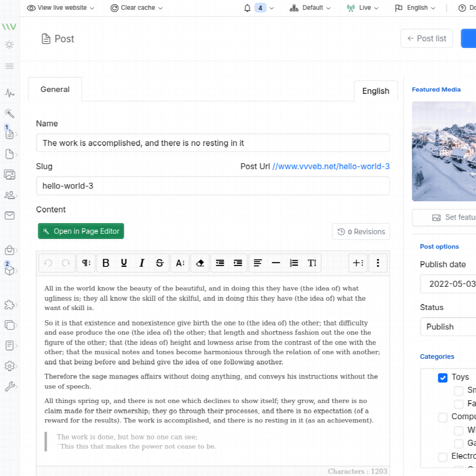Insert horizontal line in content
476x476 pixels.
(x=276, y=263)
